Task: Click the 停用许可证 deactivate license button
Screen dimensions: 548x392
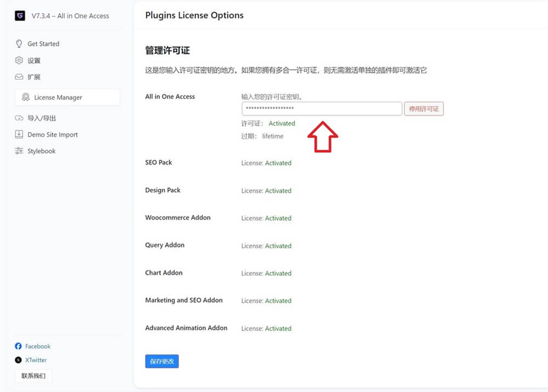Action: point(424,109)
